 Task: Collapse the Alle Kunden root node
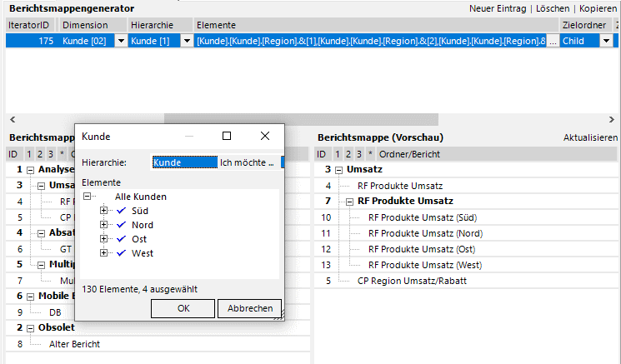(x=88, y=197)
